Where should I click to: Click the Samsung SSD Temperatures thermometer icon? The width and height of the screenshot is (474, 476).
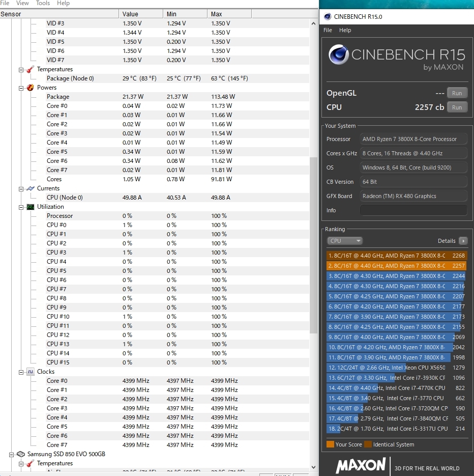pyautogui.click(x=31, y=464)
